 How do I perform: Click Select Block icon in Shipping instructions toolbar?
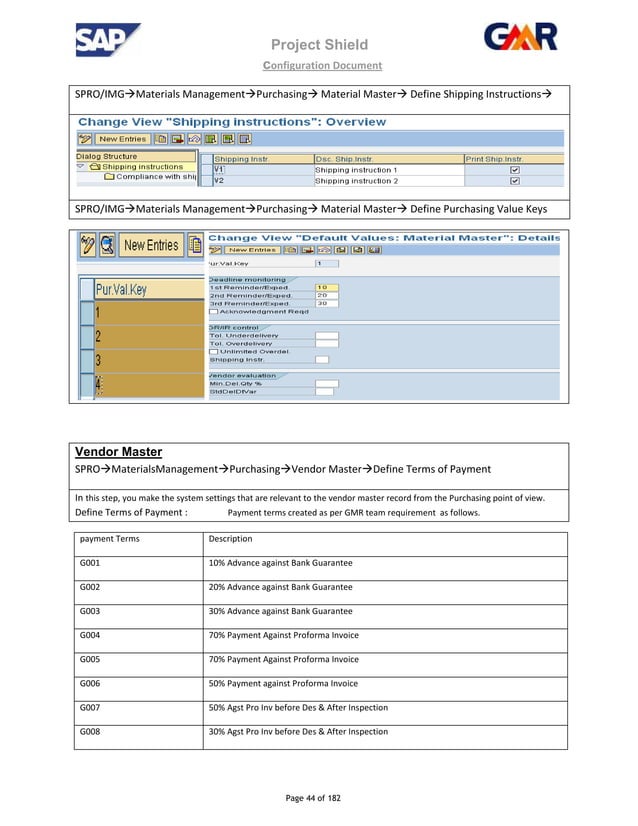pos(228,139)
